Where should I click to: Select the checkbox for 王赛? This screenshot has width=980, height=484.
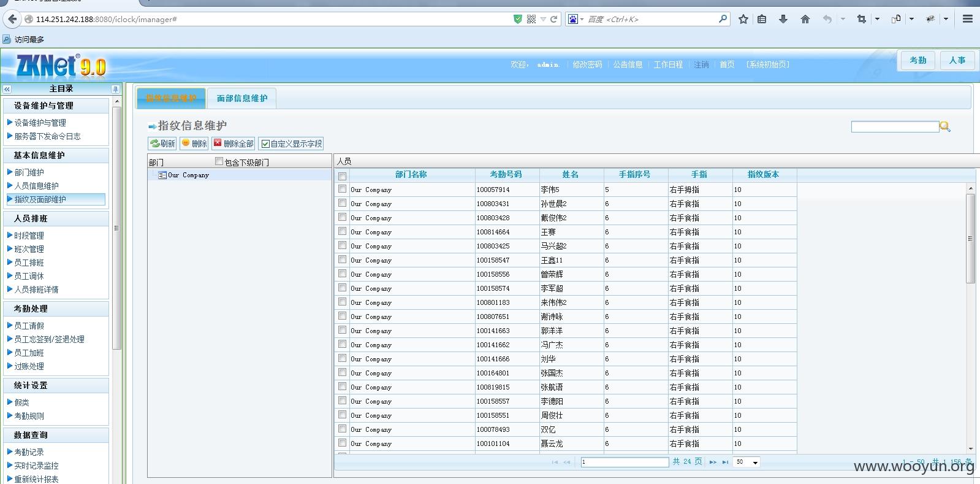point(342,231)
